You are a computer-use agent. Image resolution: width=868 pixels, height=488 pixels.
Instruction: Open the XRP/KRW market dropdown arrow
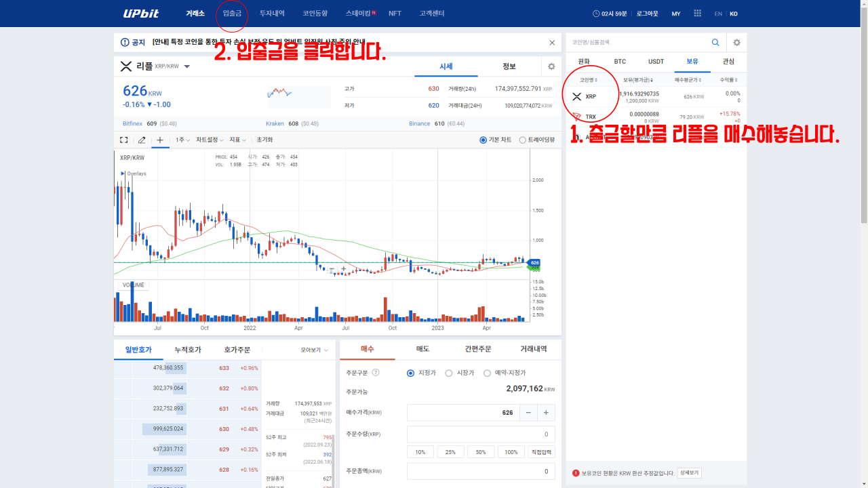coord(187,66)
